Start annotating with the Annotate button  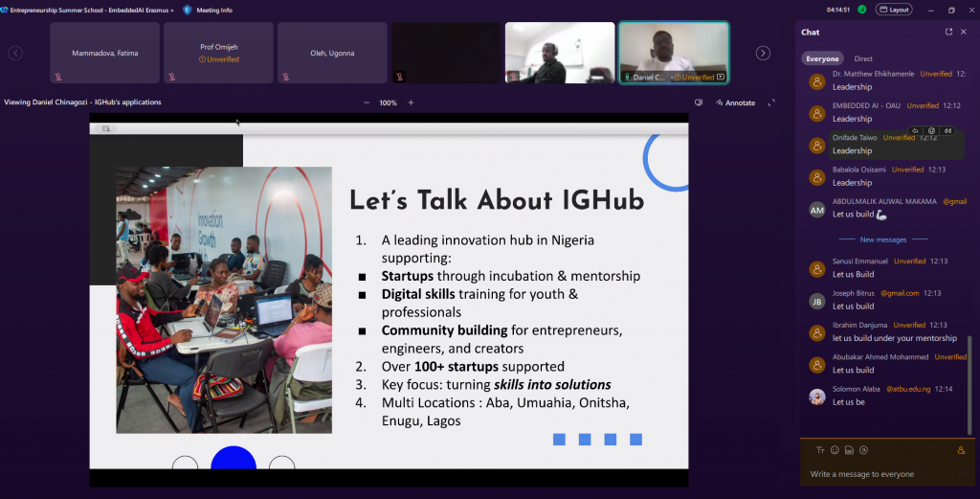(735, 102)
